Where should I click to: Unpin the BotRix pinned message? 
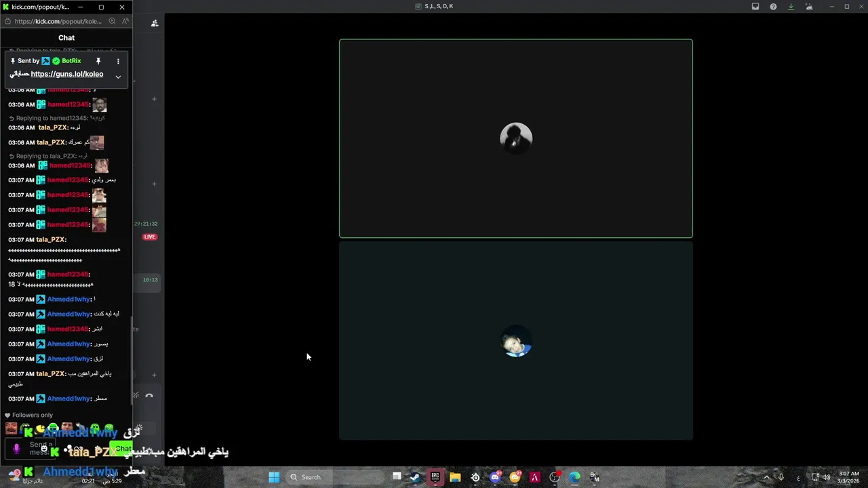98,61
